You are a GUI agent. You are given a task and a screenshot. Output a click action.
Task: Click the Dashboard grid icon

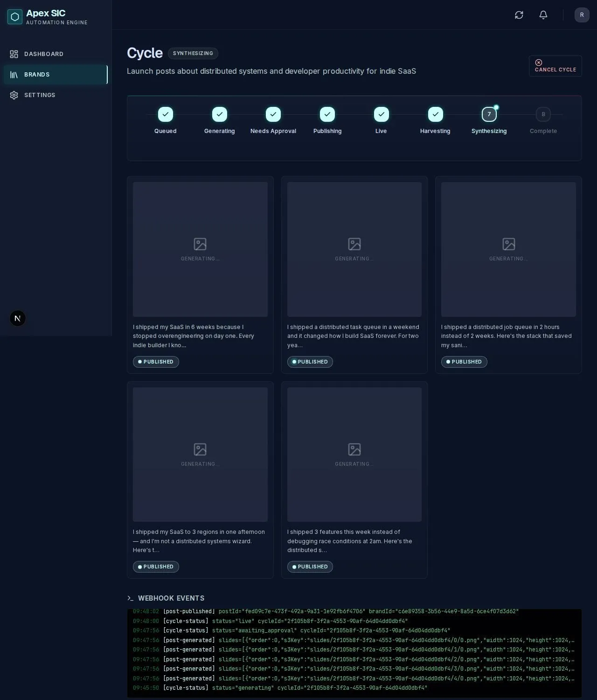tap(14, 54)
